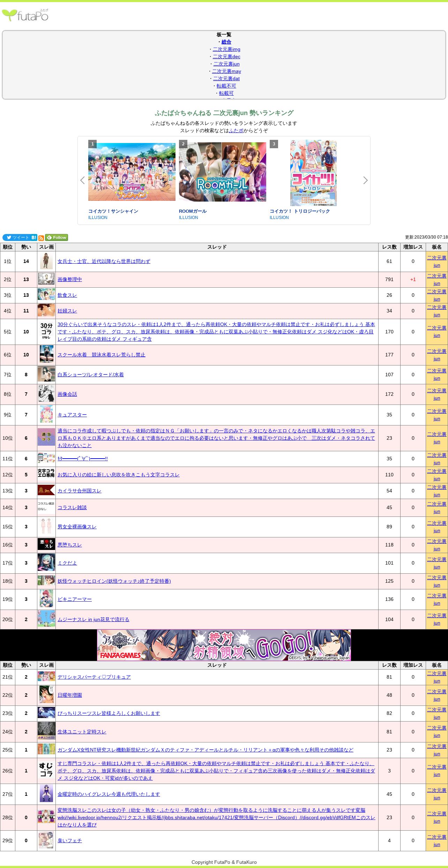Open thread 生体ユニット定時スレ
The image size is (448, 868).
click(x=82, y=732)
